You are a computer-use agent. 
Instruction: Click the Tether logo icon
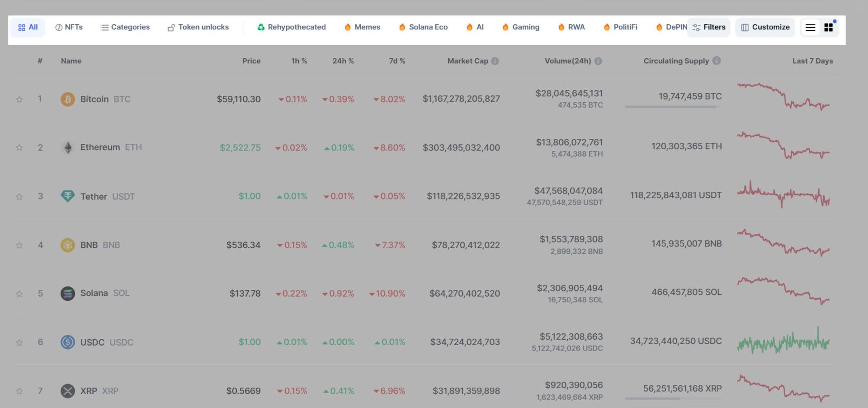coord(68,196)
